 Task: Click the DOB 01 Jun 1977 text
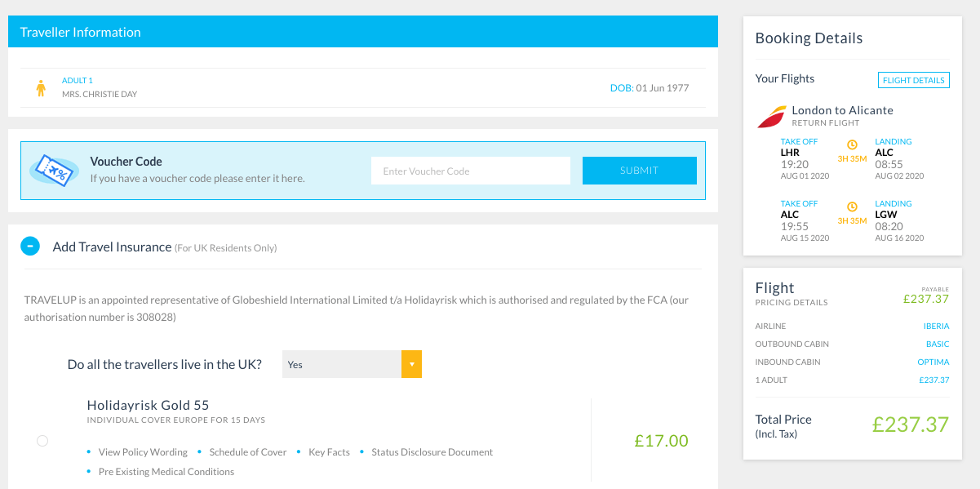tap(650, 88)
